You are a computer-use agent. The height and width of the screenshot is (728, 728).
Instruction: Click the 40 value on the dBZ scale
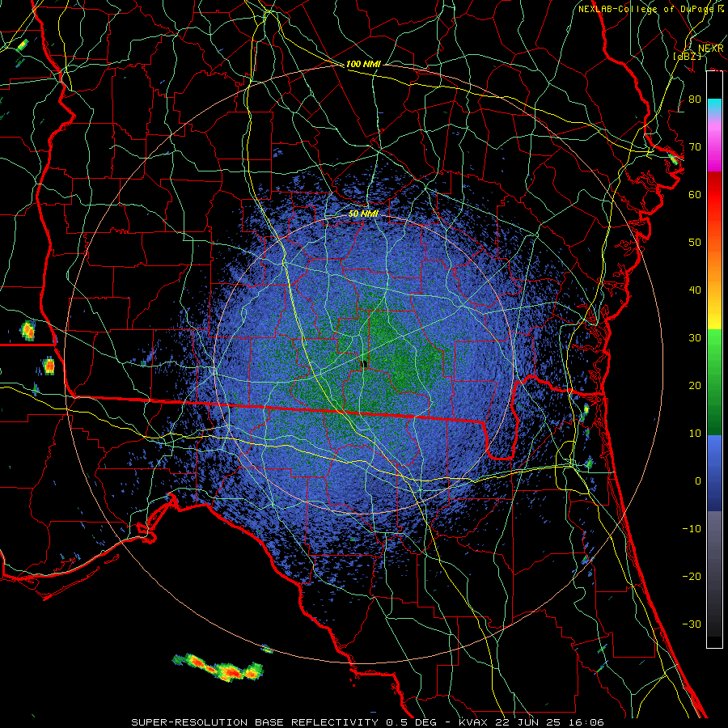click(695, 290)
